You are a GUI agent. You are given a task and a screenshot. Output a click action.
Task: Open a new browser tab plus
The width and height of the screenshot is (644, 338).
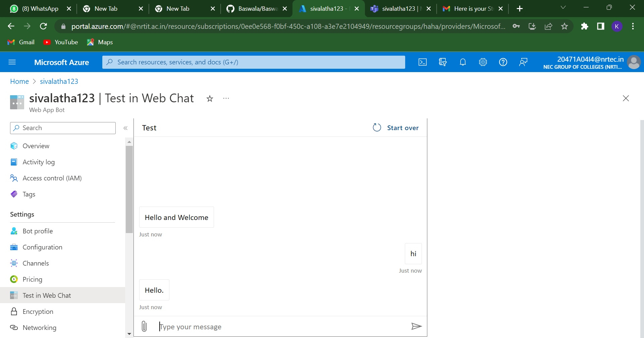[520, 9]
